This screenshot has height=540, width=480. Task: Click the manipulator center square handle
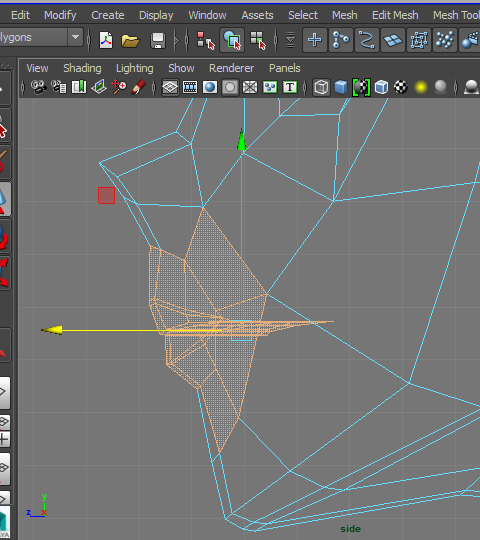241,331
